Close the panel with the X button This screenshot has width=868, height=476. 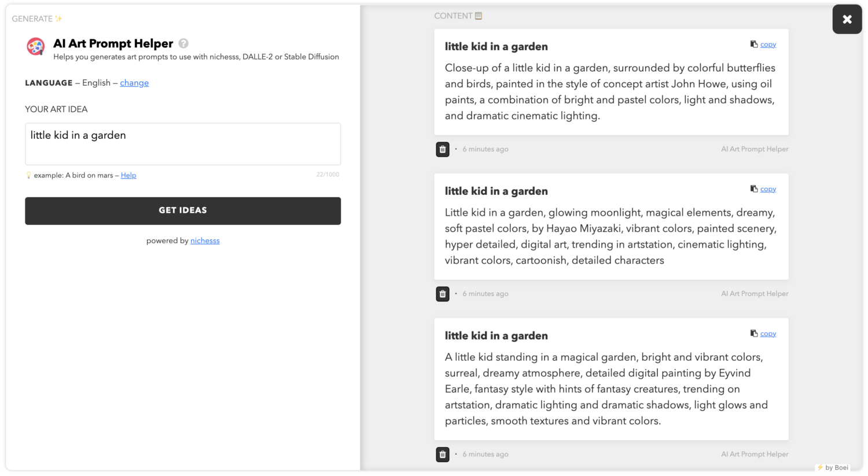click(847, 19)
